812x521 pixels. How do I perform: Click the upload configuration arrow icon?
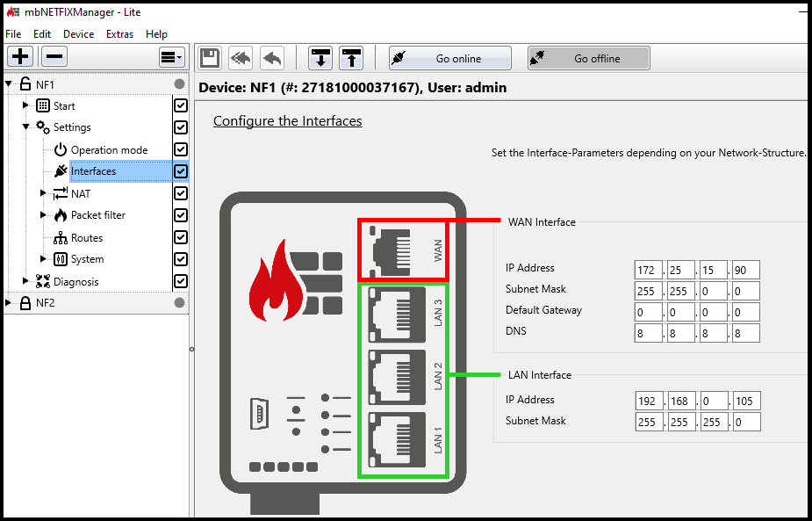tap(351, 58)
